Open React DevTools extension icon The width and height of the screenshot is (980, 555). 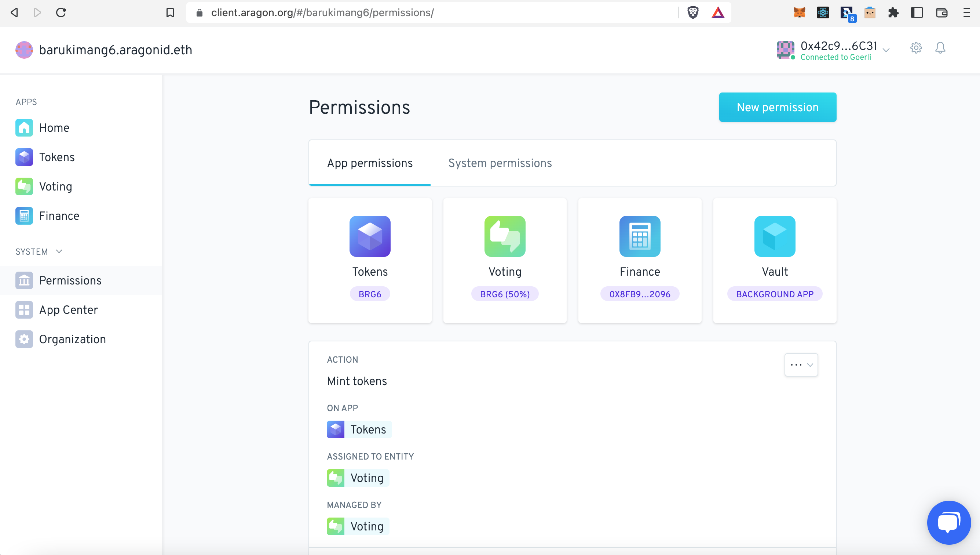pyautogui.click(x=823, y=12)
